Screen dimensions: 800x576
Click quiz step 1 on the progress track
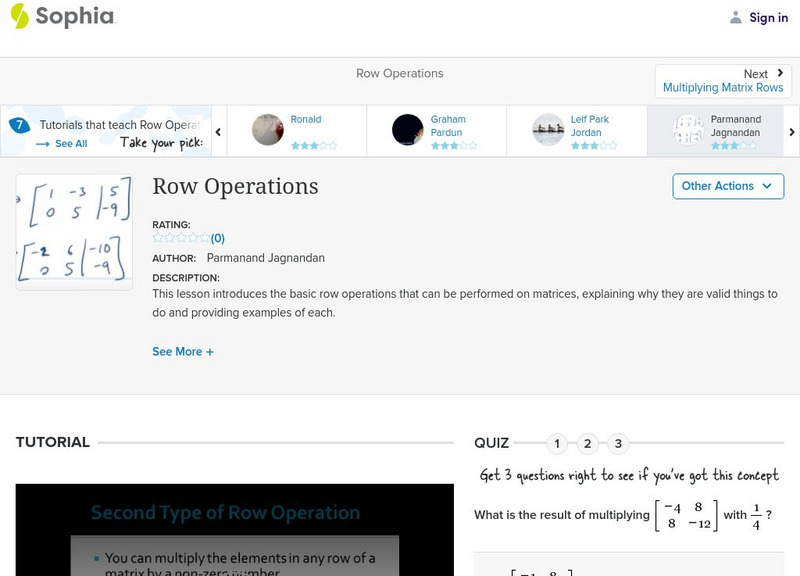(555, 441)
